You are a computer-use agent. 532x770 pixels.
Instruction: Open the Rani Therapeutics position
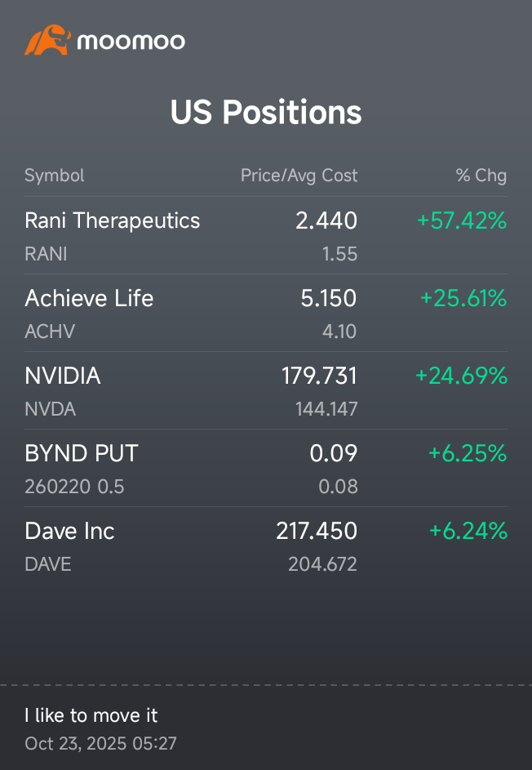(x=266, y=236)
